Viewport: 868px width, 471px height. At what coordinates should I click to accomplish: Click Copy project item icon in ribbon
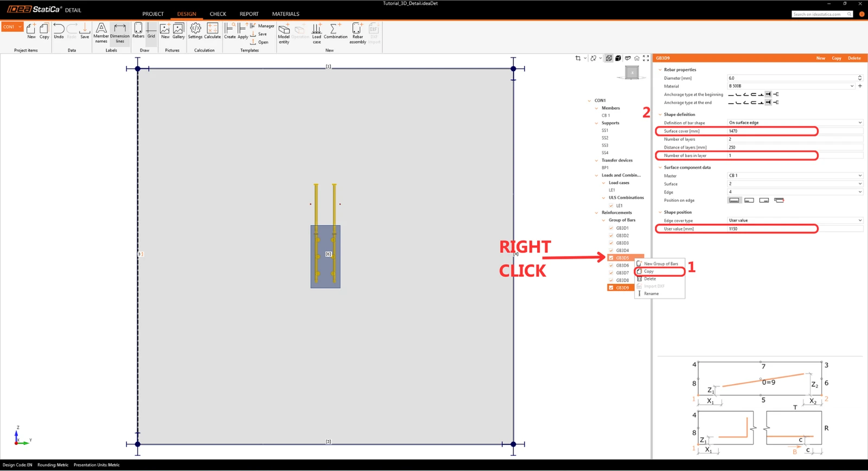(x=44, y=31)
